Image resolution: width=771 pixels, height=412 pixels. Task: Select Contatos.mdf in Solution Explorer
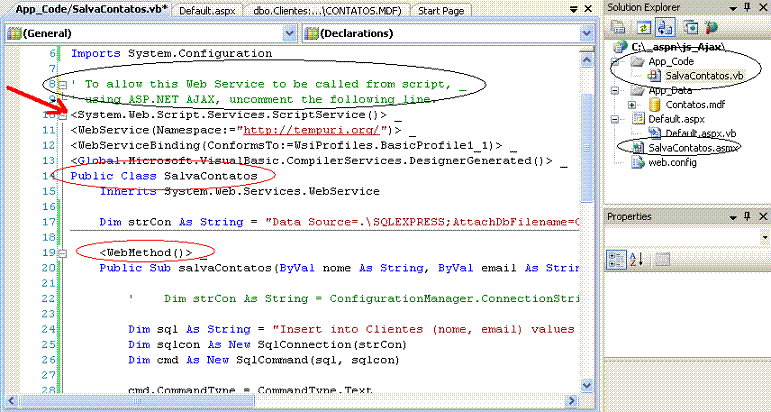pyautogui.click(x=695, y=104)
